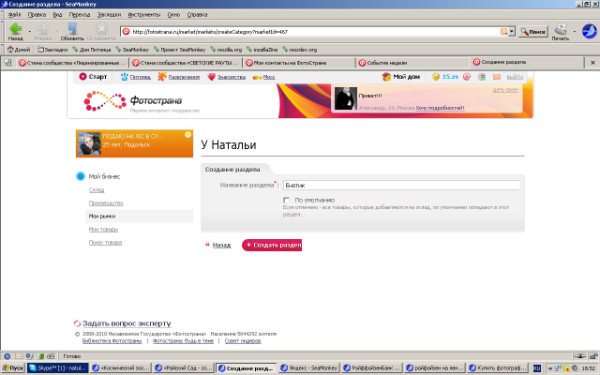Screen dimensions: 600x375
Task: Open the 'Закладки' menu
Action: click(109, 15)
